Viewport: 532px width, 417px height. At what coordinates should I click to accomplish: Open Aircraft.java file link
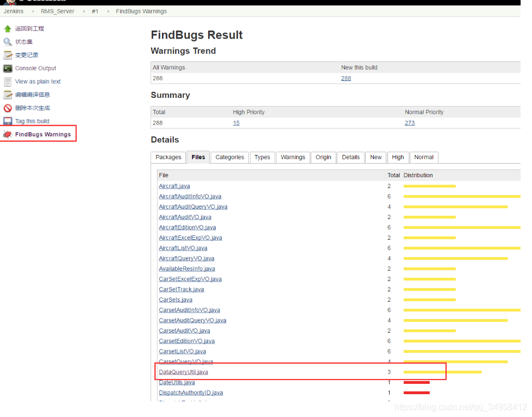(174, 186)
